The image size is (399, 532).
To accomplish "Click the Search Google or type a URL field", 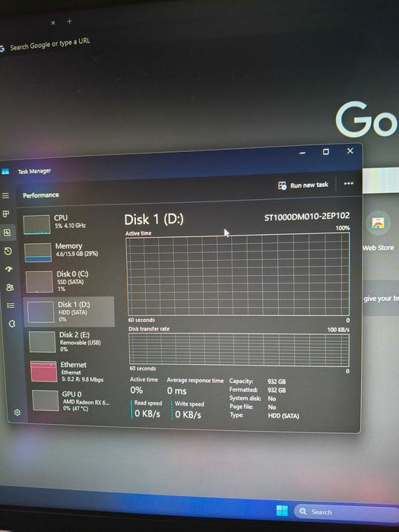I will click(49, 44).
